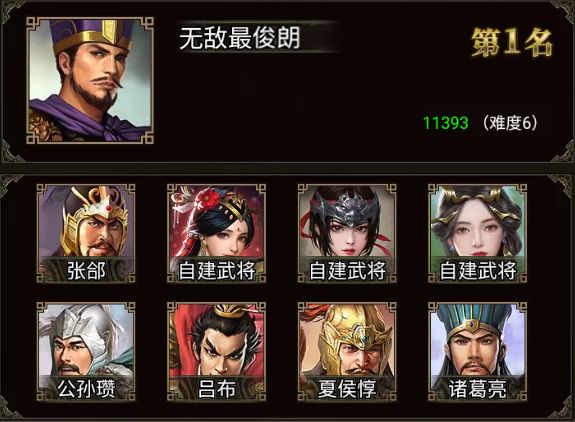The height and width of the screenshot is (422, 575).
Task: Select Xiahou Dun (夏侯惇) general portrait
Action: coord(347,352)
